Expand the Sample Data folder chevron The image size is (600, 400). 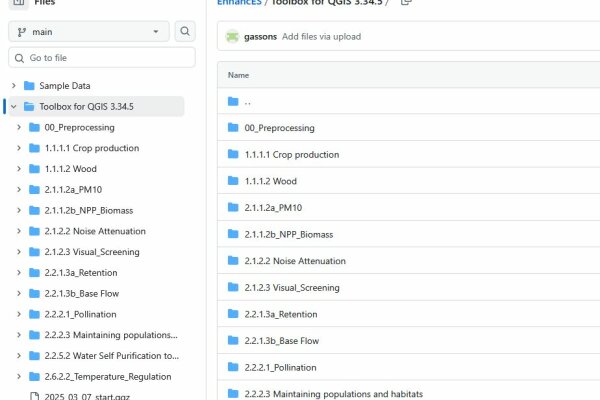pyautogui.click(x=13, y=86)
